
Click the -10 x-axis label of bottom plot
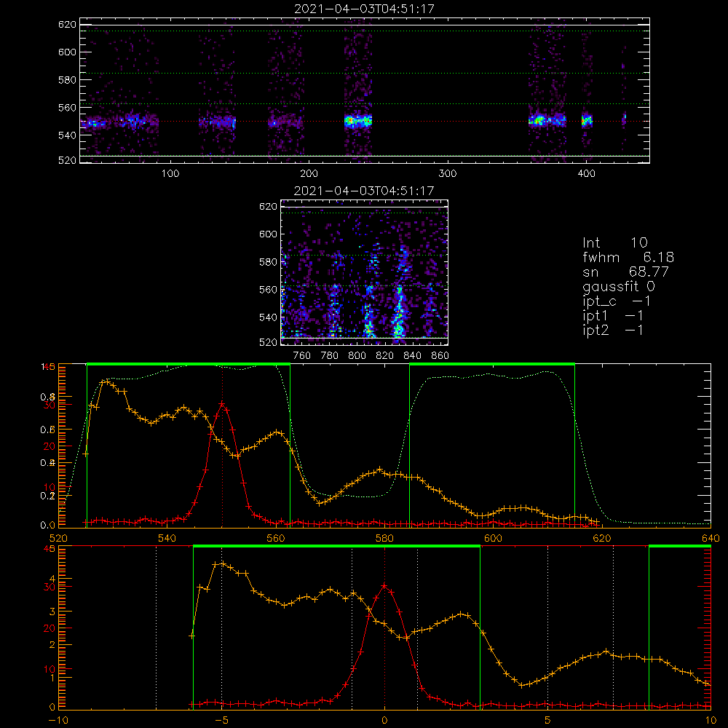click(x=58, y=721)
